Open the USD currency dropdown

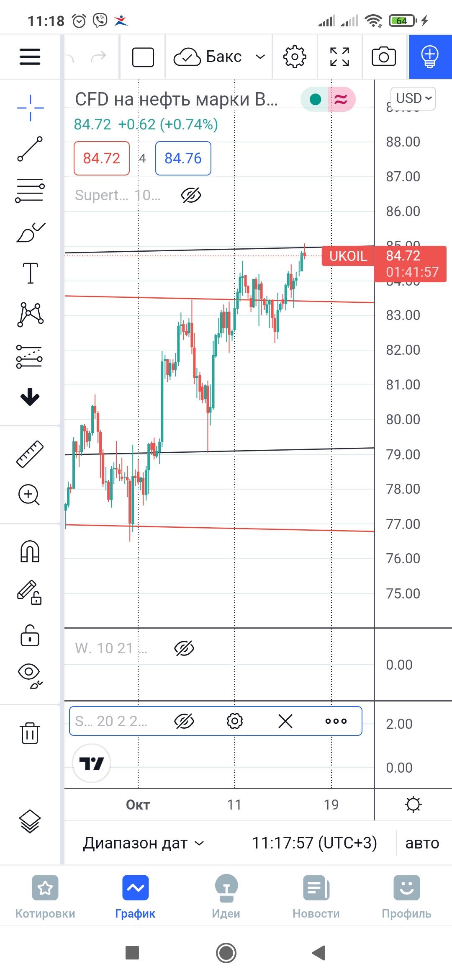pos(413,98)
